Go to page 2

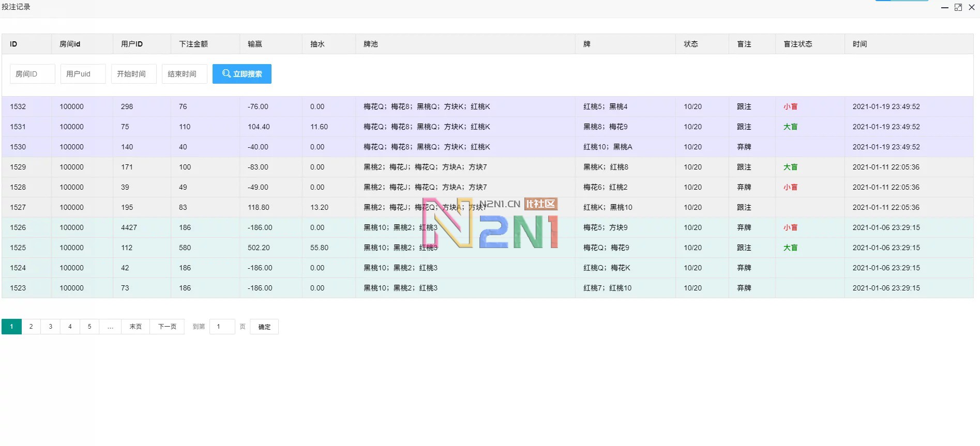[x=31, y=327]
